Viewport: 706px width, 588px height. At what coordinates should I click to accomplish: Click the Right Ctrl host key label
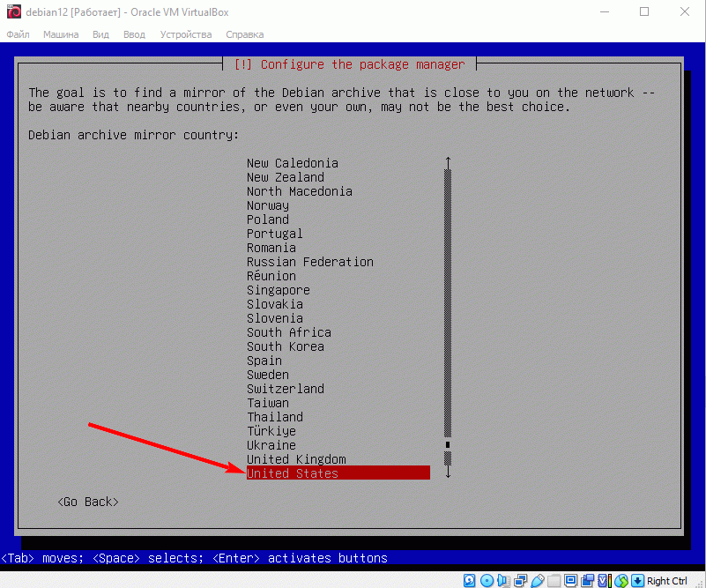pyautogui.click(x=667, y=581)
